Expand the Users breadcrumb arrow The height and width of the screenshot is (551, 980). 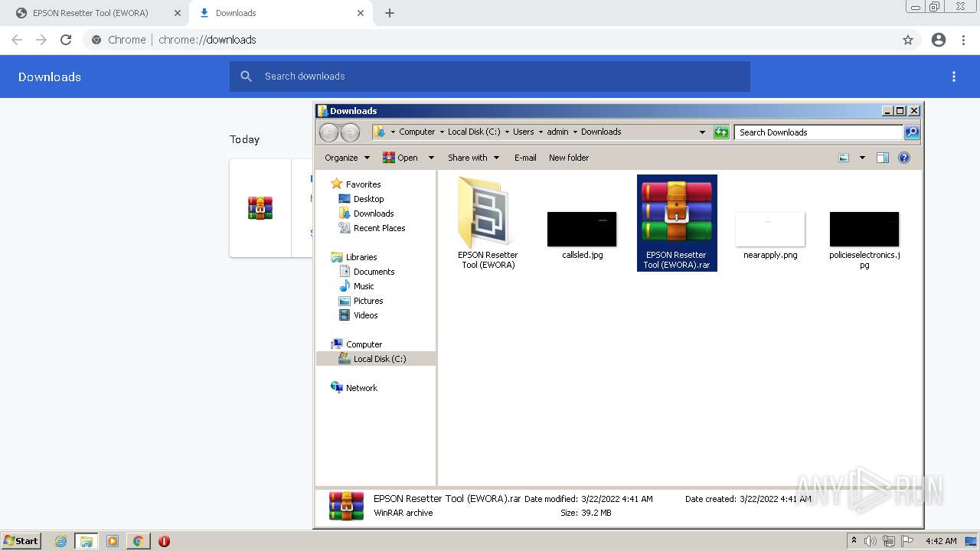[x=541, y=132]
